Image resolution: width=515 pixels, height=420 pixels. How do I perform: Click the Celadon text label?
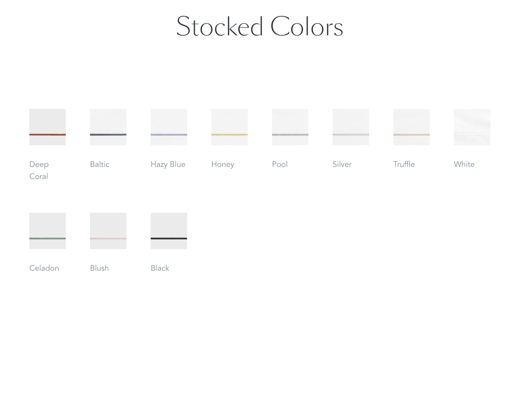click(44, 268)
